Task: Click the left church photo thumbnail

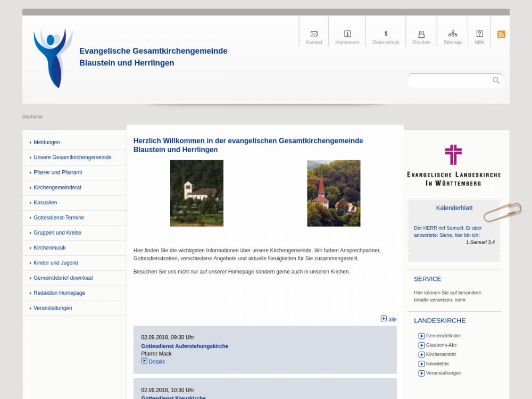Action: point(197,193)
